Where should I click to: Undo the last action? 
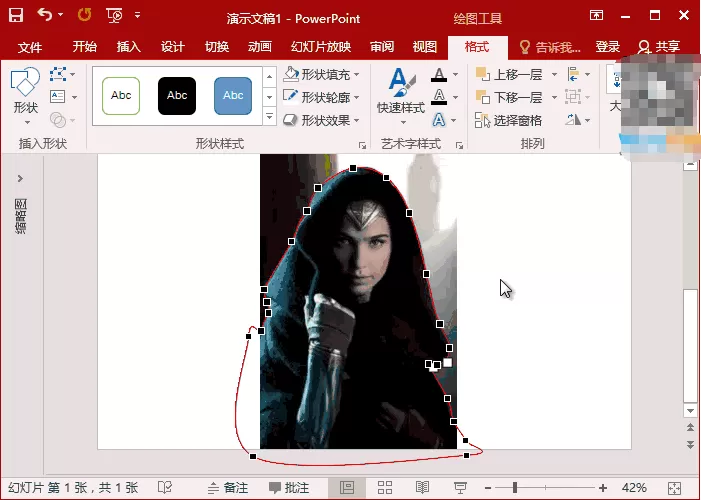tap(45, 15)
